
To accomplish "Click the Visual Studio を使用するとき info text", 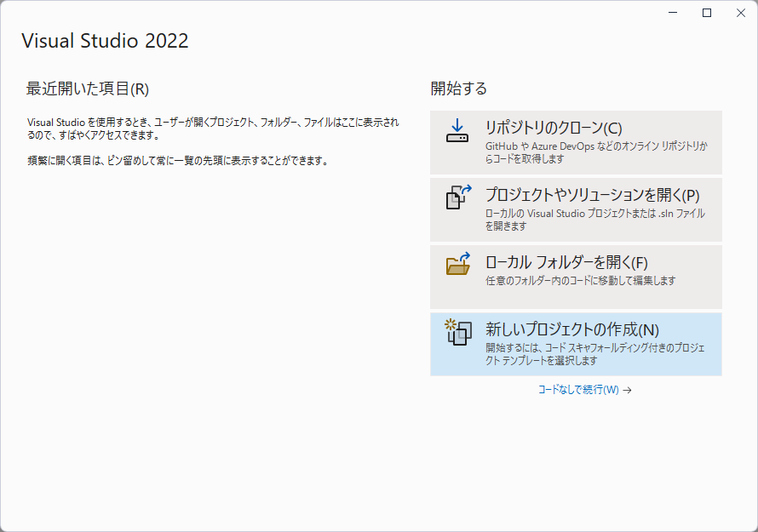I will 213,129.
